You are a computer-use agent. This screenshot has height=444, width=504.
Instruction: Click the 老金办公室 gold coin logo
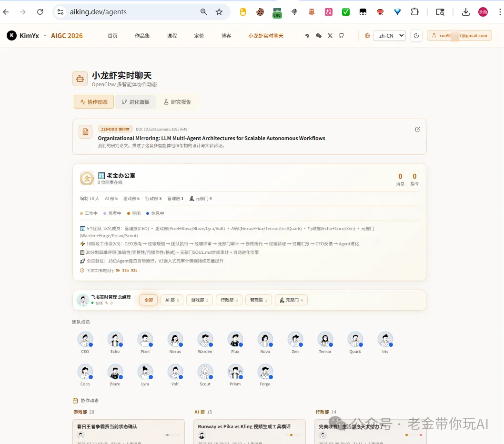point(87,179)
